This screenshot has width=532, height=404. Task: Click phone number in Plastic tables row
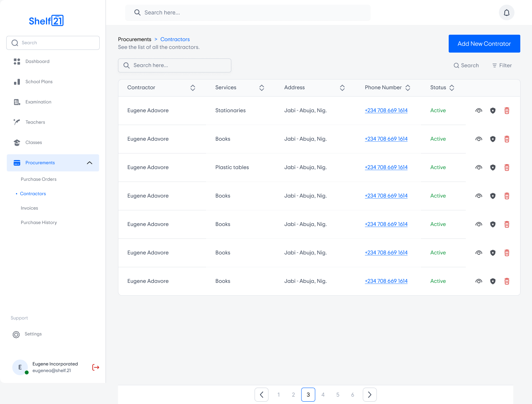tap(386, 168)
